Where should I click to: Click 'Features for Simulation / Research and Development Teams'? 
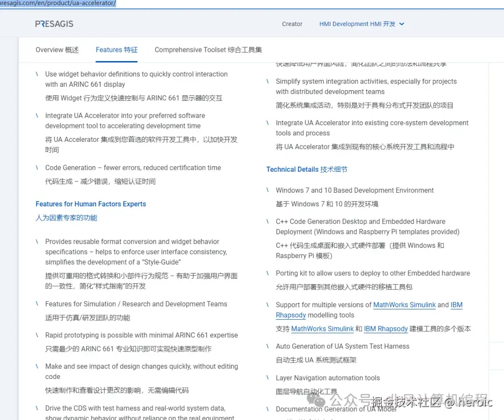(136, 304)
